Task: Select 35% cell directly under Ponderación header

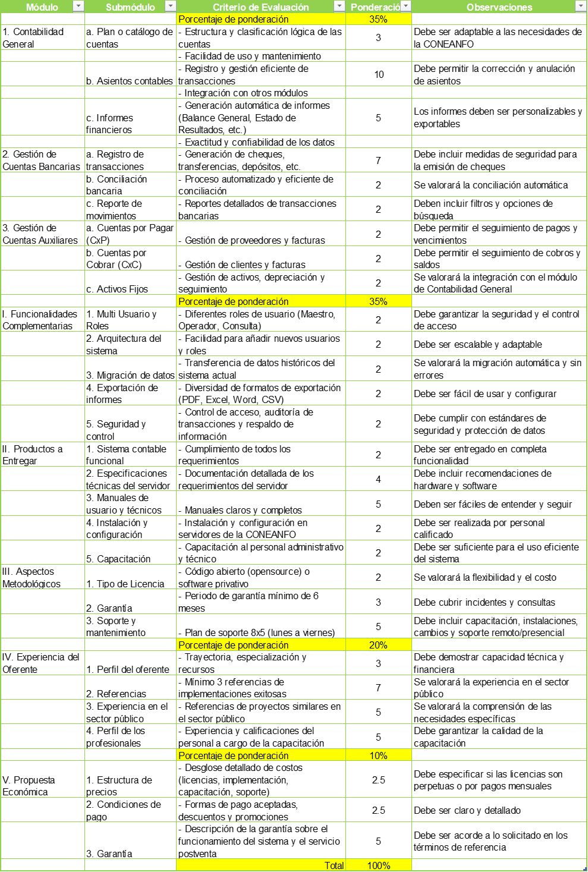Action: tap(378, 19)
